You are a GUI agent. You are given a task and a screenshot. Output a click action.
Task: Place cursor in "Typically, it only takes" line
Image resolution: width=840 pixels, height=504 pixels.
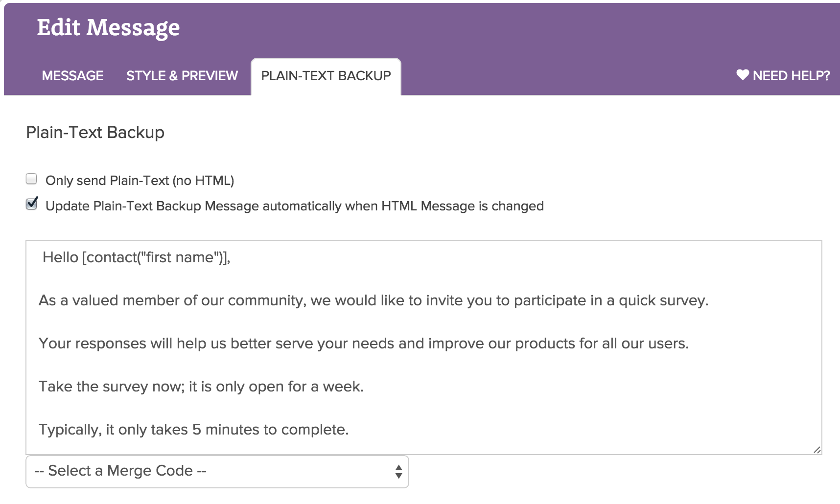click(193, 430)
